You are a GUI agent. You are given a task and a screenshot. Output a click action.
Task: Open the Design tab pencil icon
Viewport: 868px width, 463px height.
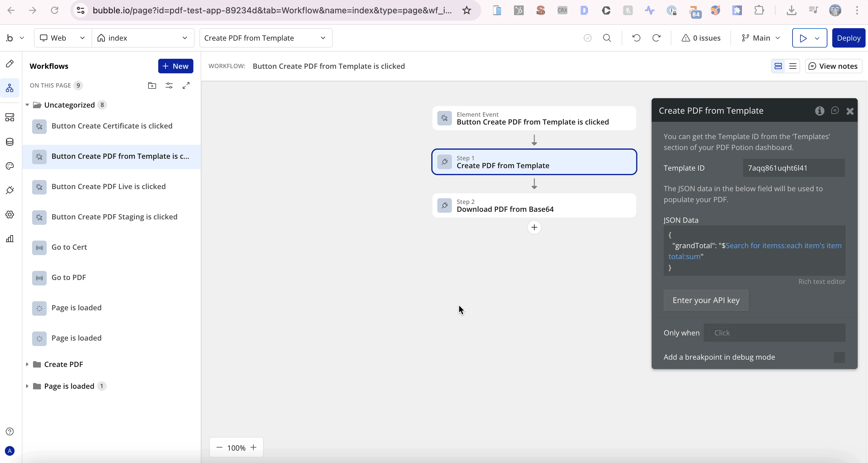click(10, 64)
